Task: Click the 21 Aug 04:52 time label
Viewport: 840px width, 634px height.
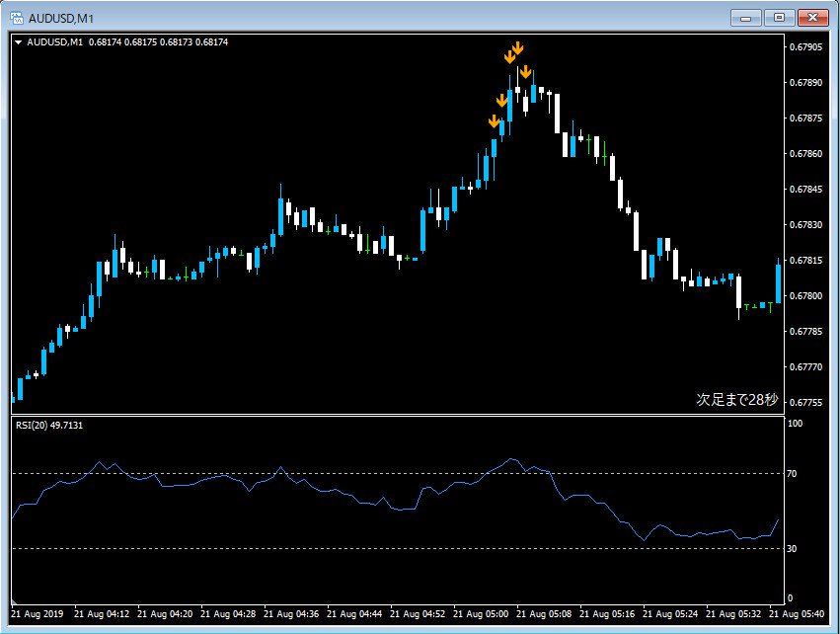Action: [x=418, y=614]
